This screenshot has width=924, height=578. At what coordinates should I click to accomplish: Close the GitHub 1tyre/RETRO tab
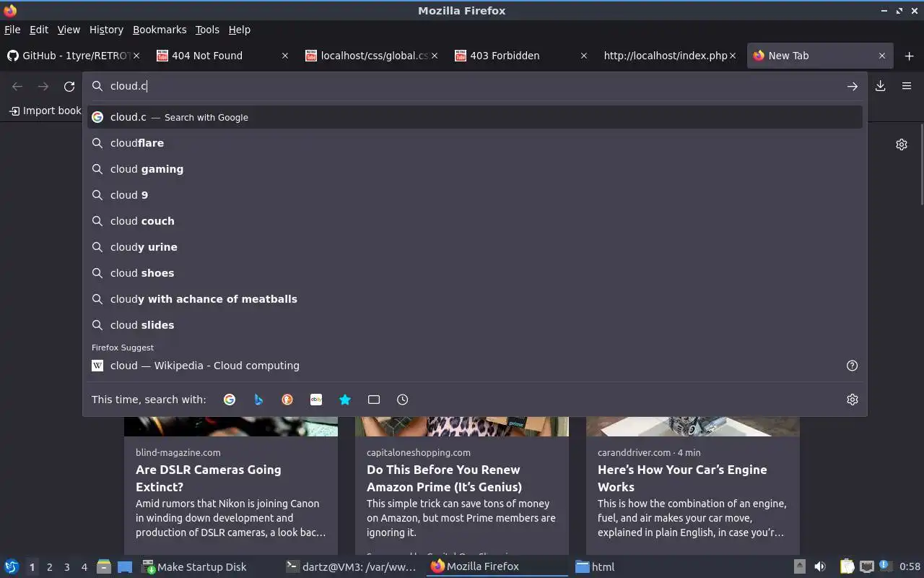(136, 56)
